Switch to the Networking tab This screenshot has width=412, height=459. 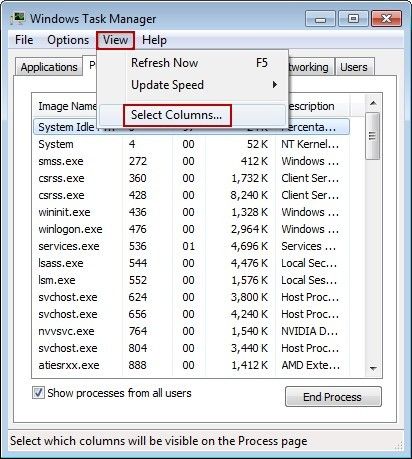310,67
